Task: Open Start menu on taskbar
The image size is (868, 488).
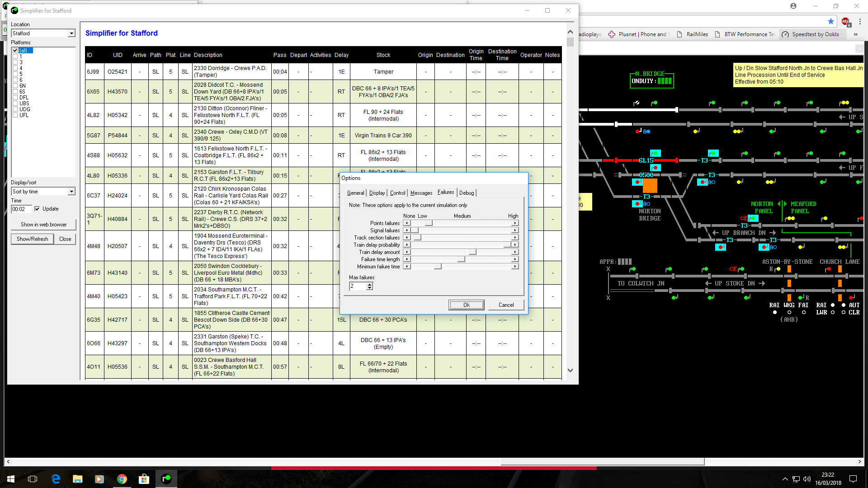Action: click(x=11, y=479)
